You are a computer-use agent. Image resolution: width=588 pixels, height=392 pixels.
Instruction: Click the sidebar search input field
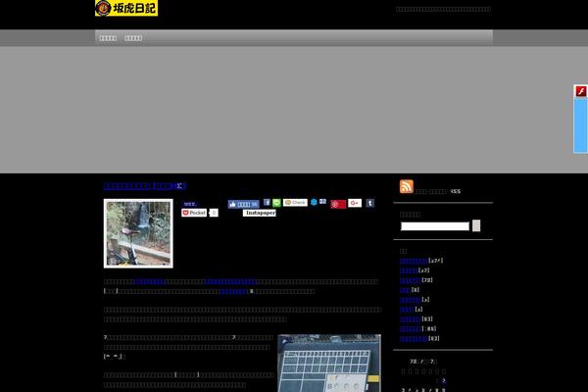coord(435,226)
